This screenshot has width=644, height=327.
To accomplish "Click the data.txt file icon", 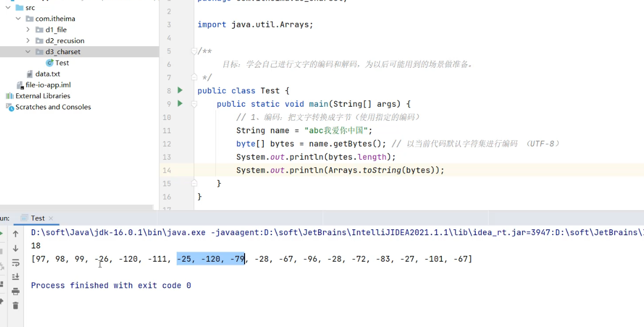I will (x=30, y=74).
